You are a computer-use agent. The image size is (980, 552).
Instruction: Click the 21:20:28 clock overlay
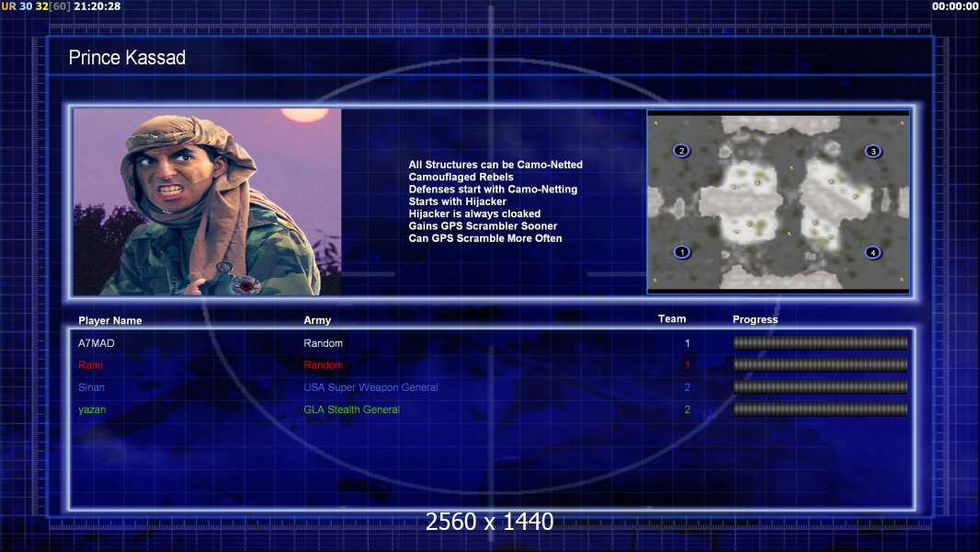point(97,6)
